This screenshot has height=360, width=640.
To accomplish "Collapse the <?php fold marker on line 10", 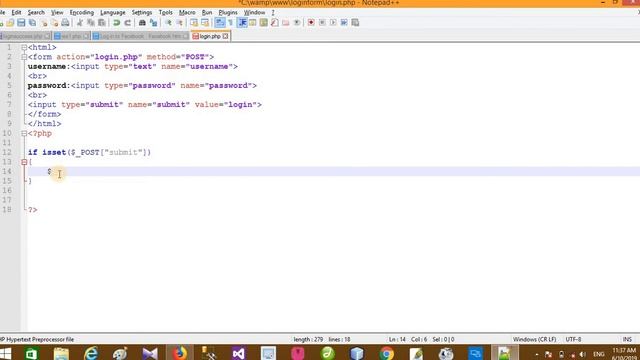I will [x=24, y=133].
